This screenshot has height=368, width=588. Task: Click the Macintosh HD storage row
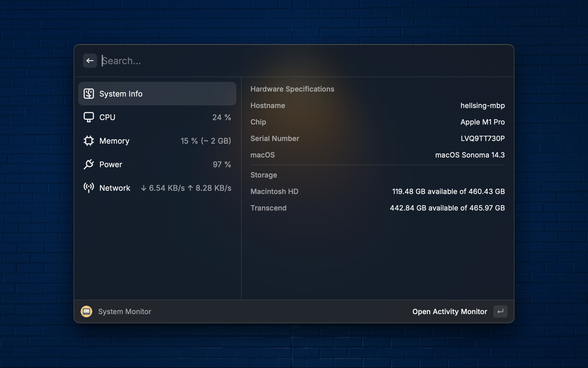(x=377, y=191)
